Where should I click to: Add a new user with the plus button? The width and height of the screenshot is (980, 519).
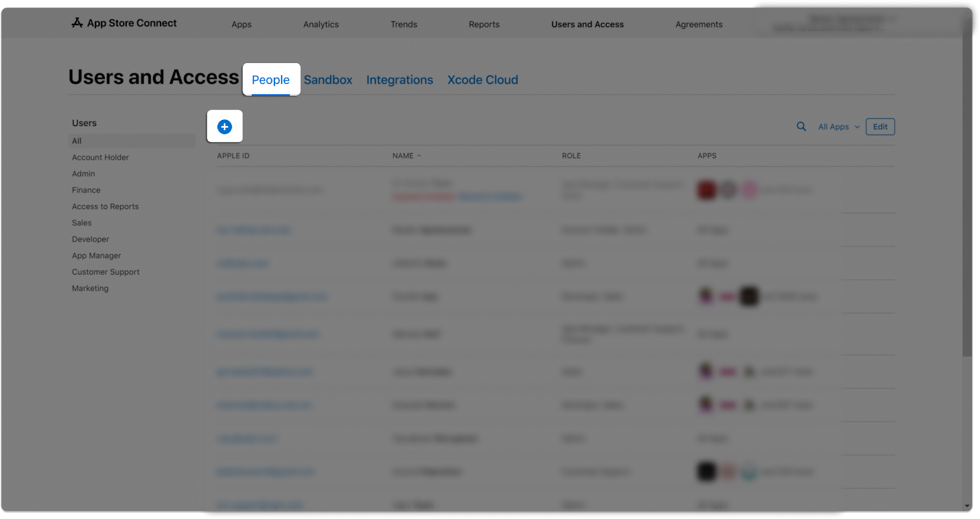[x=225, y=127]
